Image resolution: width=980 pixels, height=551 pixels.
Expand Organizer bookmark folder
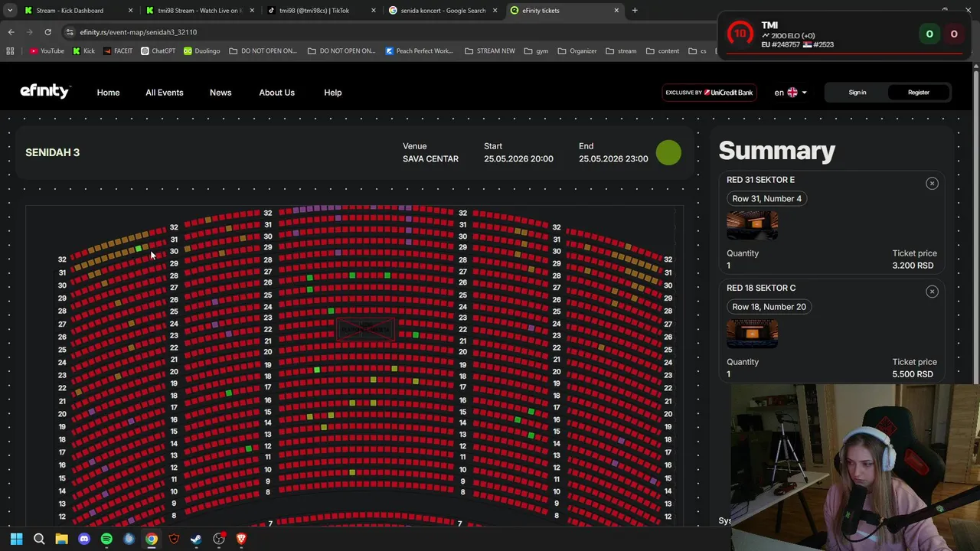click(x=577, y=51)
